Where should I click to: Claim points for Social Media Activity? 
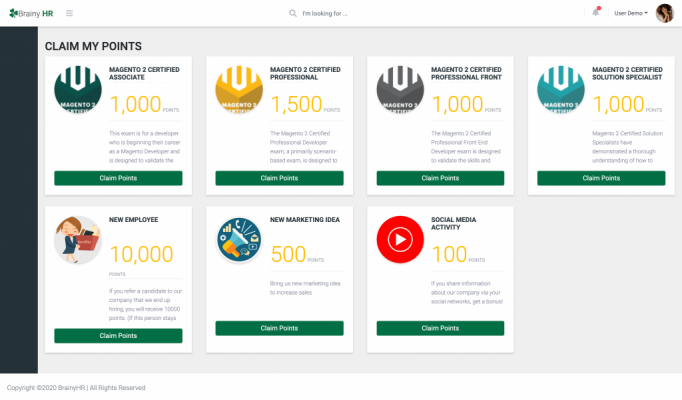point(440,328)
